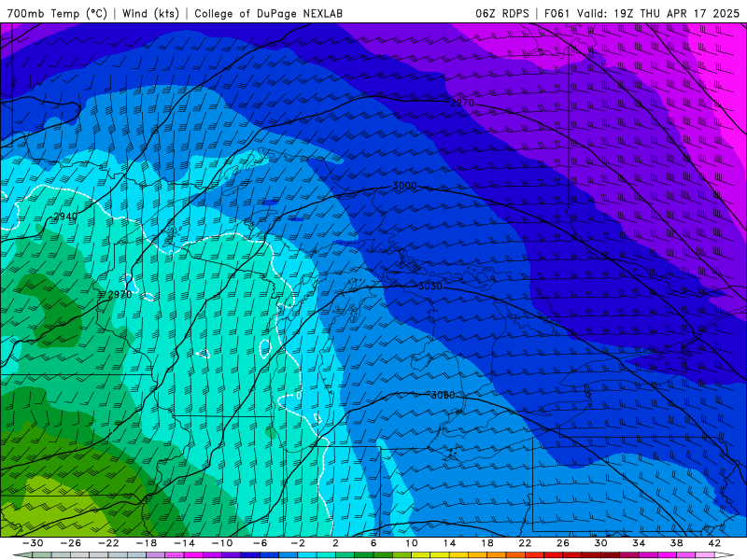Image resolution: width=747 pixels, height=560 pixels.
Task: Click the positive 14 value on the scale
Action: [449, 543]
